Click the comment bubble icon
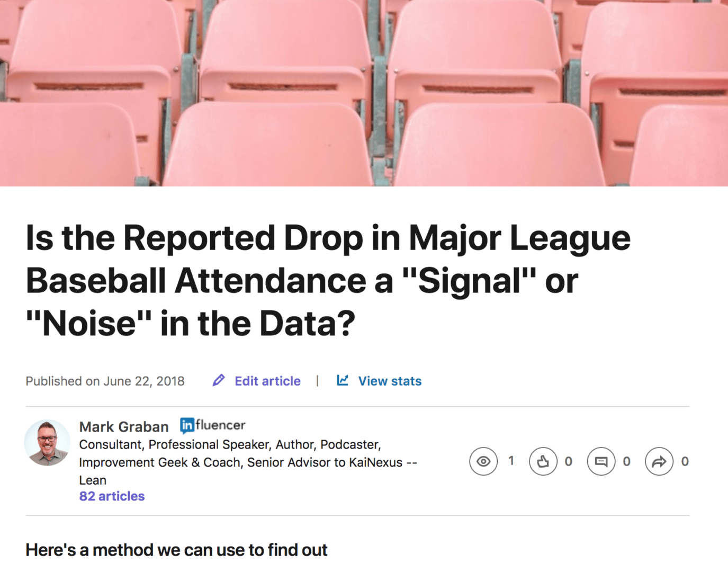The width and height of the screenshot is (728, 572). click(601, 461)
